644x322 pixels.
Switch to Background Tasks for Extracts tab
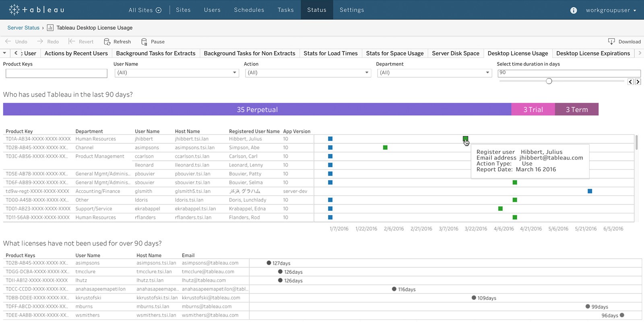(156, 53)
